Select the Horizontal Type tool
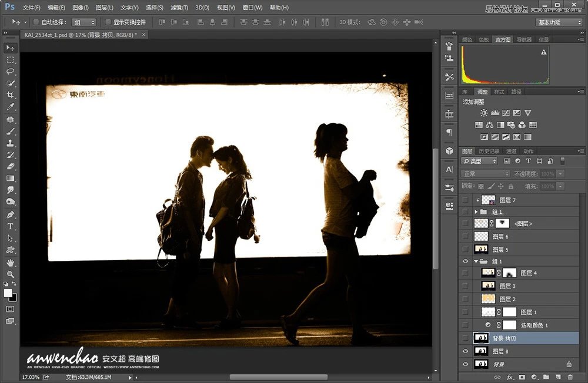Image resolution: width=588 pixels, height=383 pixels. click(x=10, y=226)
